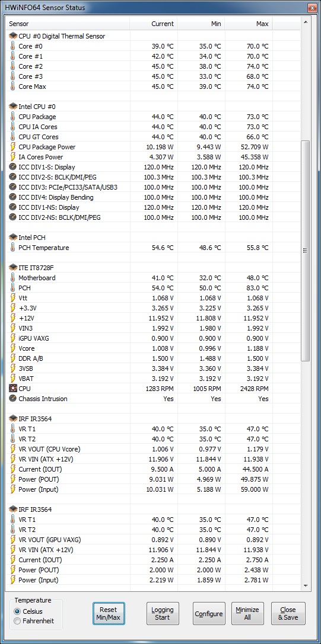
Task: Click the Max column header
Action: [x=249, y=24]
